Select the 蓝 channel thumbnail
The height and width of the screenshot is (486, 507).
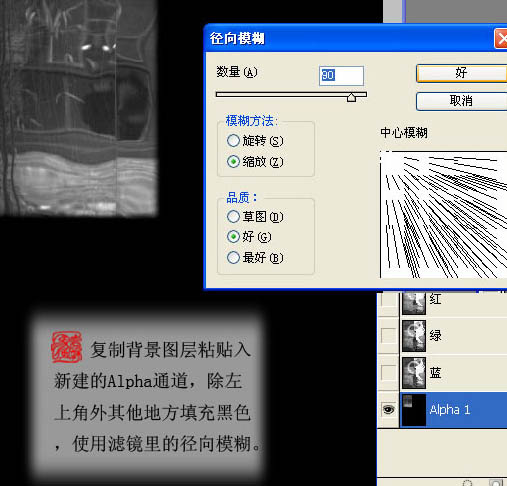tap(414, 373)
